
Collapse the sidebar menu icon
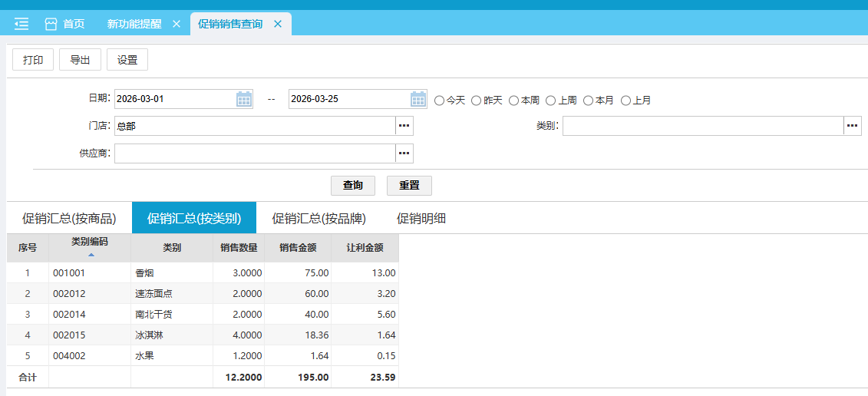(x=21, y=24)
